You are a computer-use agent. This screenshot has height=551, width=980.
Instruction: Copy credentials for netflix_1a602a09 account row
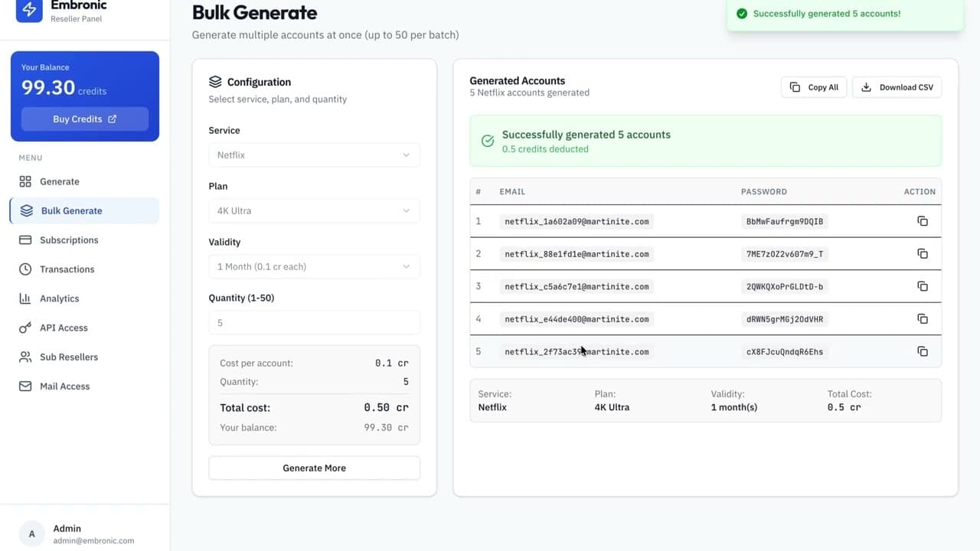(922, 221)
